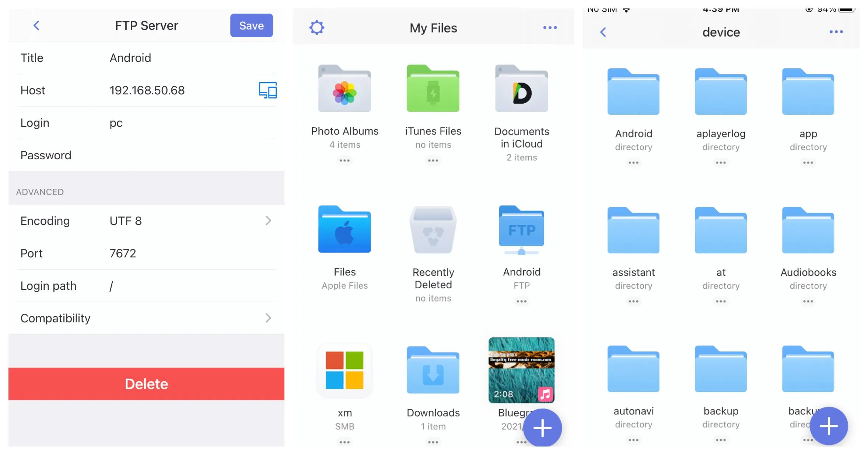Open autonavi directory
This screenshot has width=868, height=455.
633,368
